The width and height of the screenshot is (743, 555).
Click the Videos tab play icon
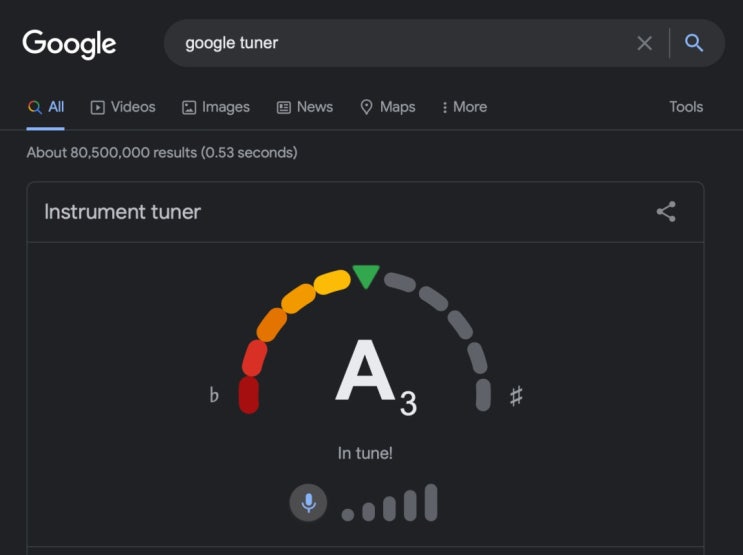pyautogui.click(x=98, y=108)
